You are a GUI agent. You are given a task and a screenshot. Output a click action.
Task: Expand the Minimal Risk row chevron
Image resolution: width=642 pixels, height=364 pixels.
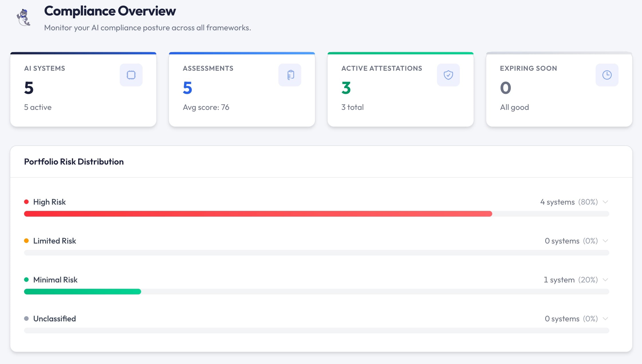coord(605,280)
